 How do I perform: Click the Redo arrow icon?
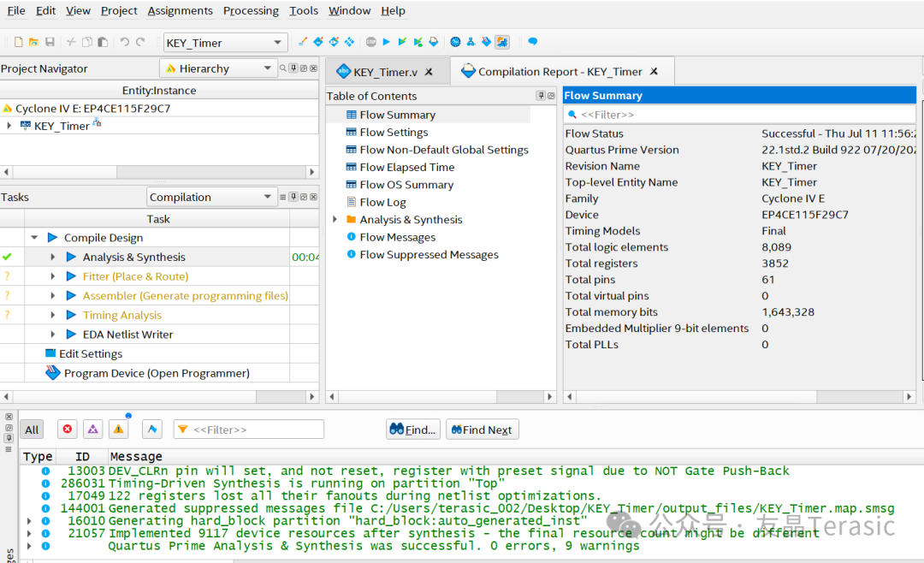pyautogui.click(x=140, y=42)
